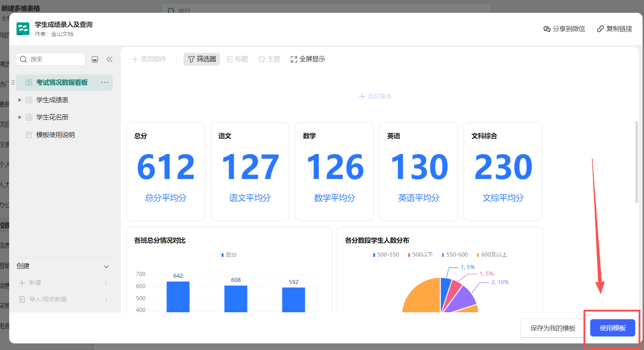Expand the 学生成绩表 tree node
The height and width of the screenshot is (350, 644).
20,100
